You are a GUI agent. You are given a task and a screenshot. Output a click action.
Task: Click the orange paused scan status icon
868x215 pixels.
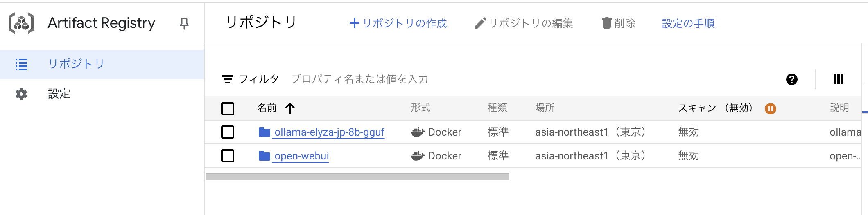tap(770, 109)
